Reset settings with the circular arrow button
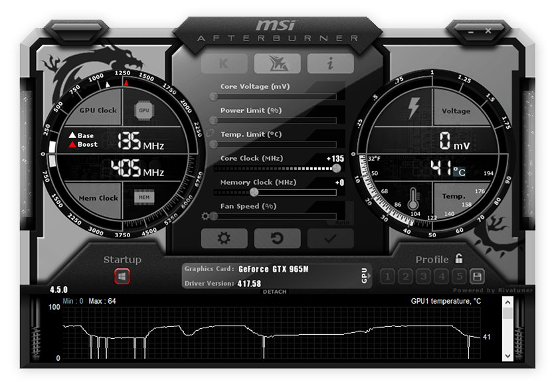556x392 pixels. point(277,238)
